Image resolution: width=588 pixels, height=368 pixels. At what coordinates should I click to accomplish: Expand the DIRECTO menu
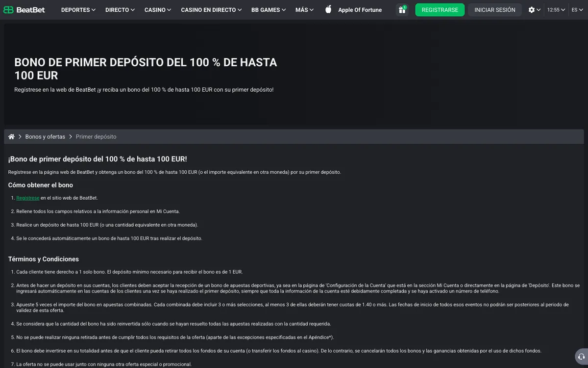120,10
